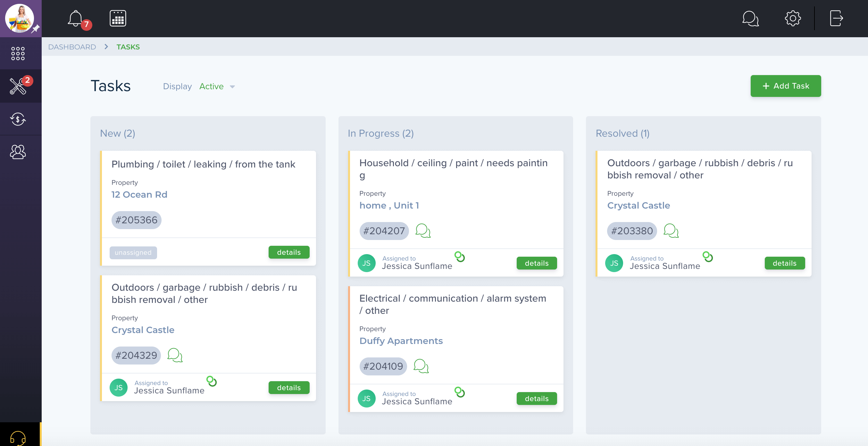Open details for Electrical alarm task
This screenshot has height=446, width=868.
click(537, 399)
